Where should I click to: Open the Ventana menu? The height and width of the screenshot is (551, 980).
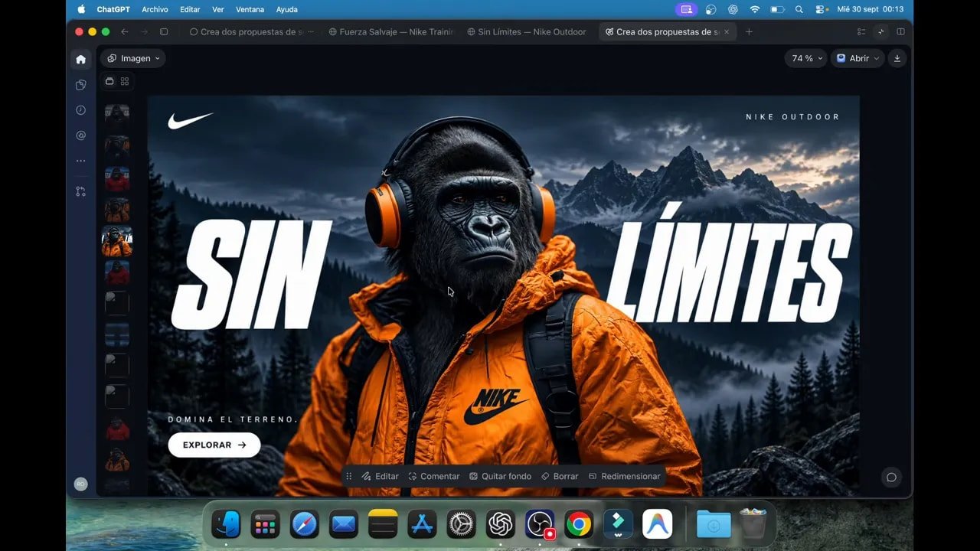tap(250, 9)
